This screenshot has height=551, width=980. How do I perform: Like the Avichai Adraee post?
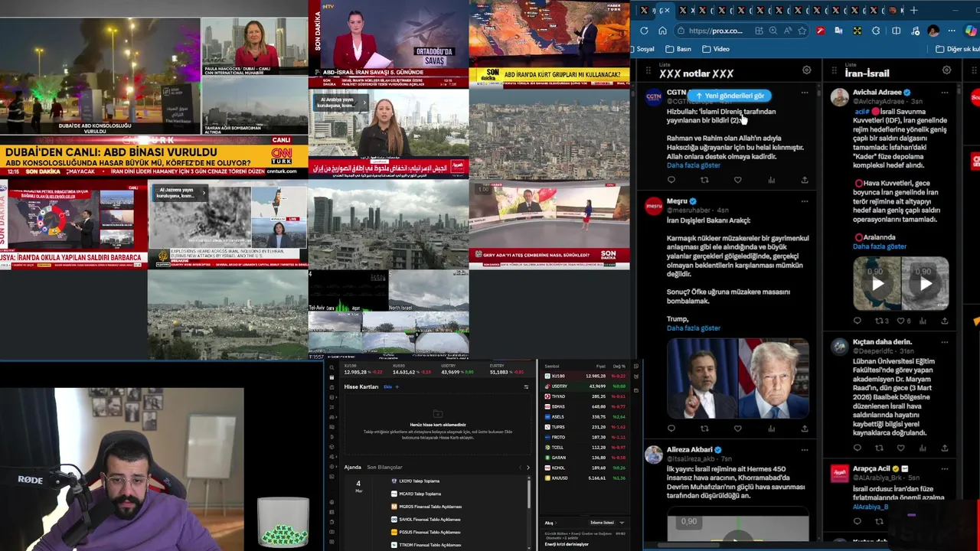coord(901,321)
